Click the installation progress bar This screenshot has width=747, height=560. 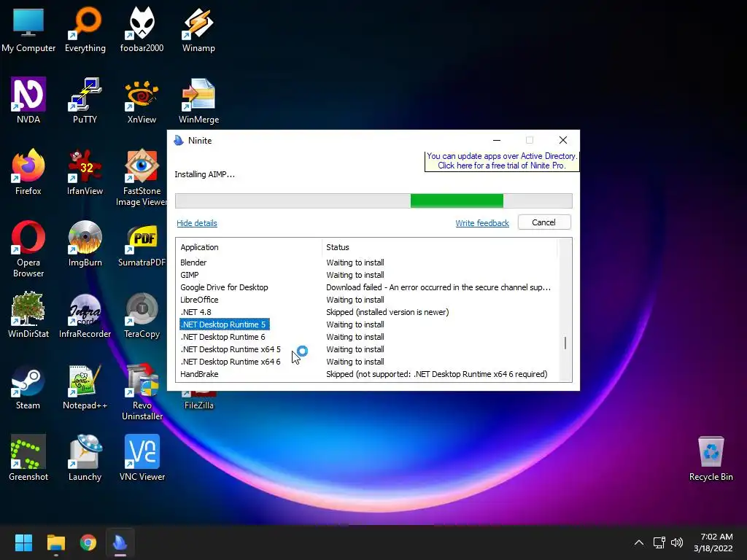tap(373, 201)
